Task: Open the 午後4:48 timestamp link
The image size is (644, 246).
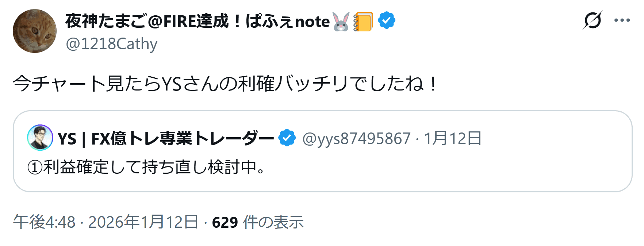Action: pos(44,222)
